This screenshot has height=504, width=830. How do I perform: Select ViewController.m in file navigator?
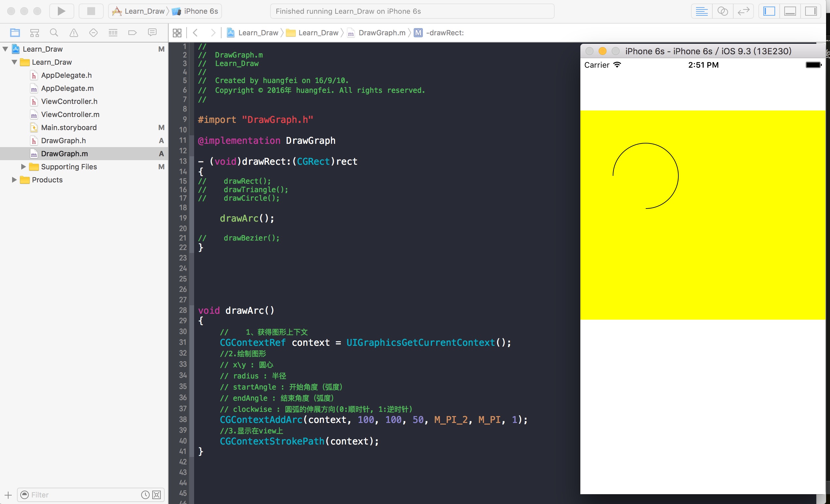[x=70, y=114]
